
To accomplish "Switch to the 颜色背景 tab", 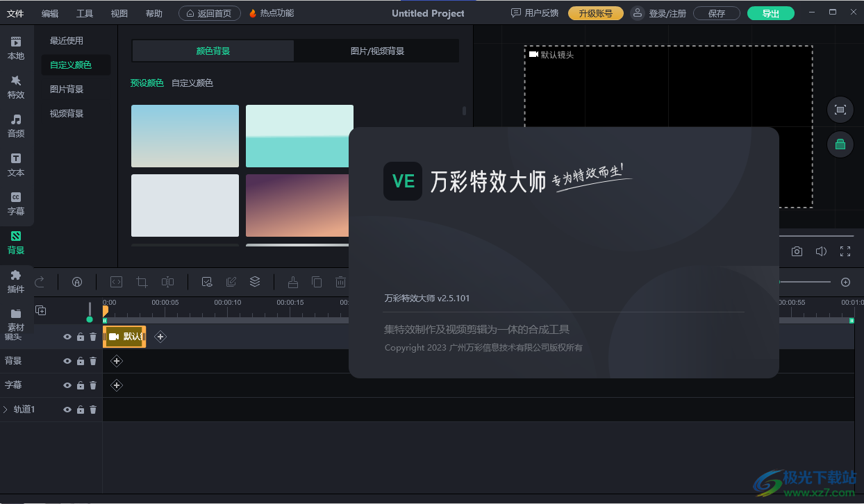I will [213, 51].
